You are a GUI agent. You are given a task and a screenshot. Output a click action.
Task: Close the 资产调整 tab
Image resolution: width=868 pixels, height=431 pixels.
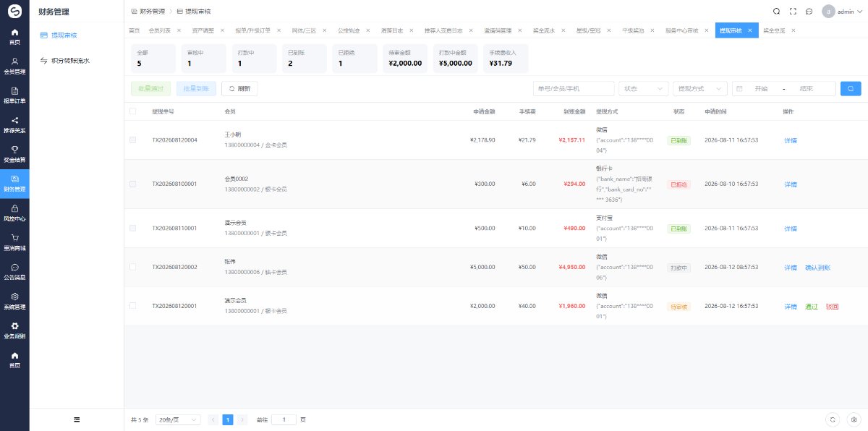pyautogui.click(x=221, y=30)
